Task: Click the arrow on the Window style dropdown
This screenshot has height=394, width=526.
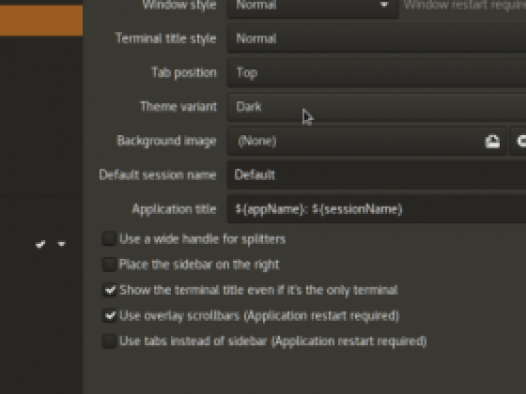Action: pos(384,5)
